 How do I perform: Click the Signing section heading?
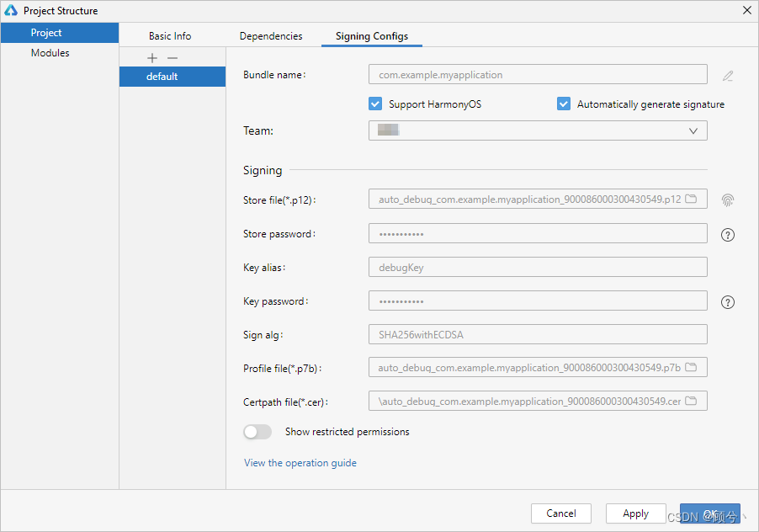pyautogui.click(x=263, y=170)
